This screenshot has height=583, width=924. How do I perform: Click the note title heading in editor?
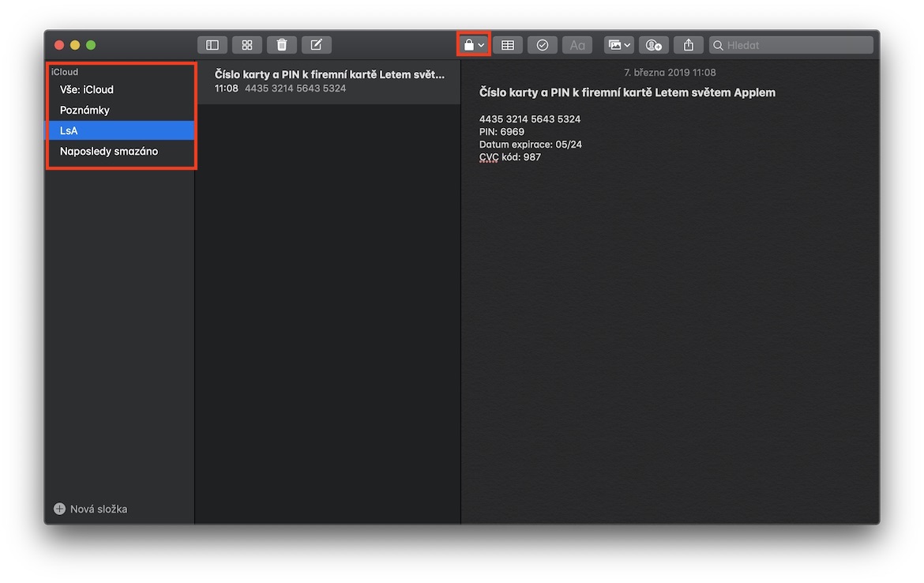pos(627,92)
